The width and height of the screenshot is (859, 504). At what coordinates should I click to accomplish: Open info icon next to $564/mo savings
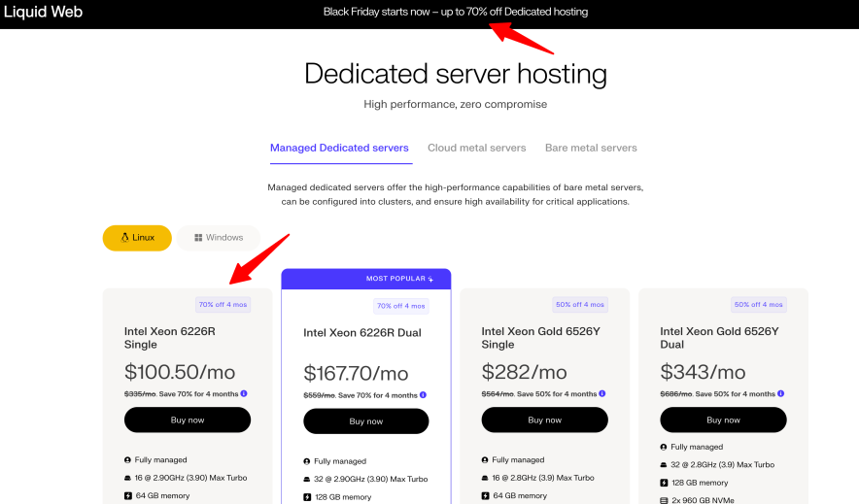pyautogui.click(x=602, y=393)
